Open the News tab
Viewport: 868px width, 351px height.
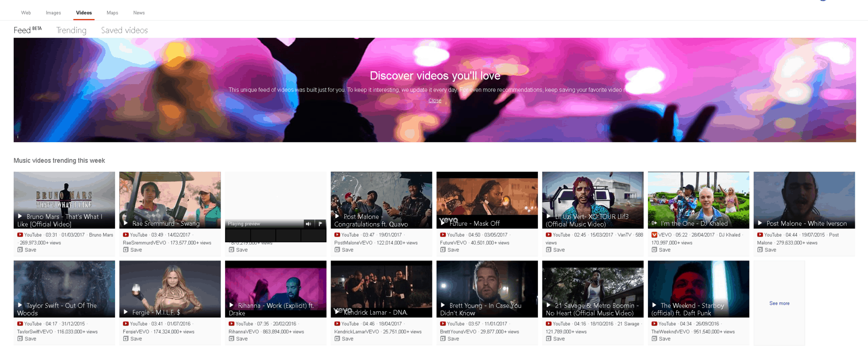(x=139, y=13)
